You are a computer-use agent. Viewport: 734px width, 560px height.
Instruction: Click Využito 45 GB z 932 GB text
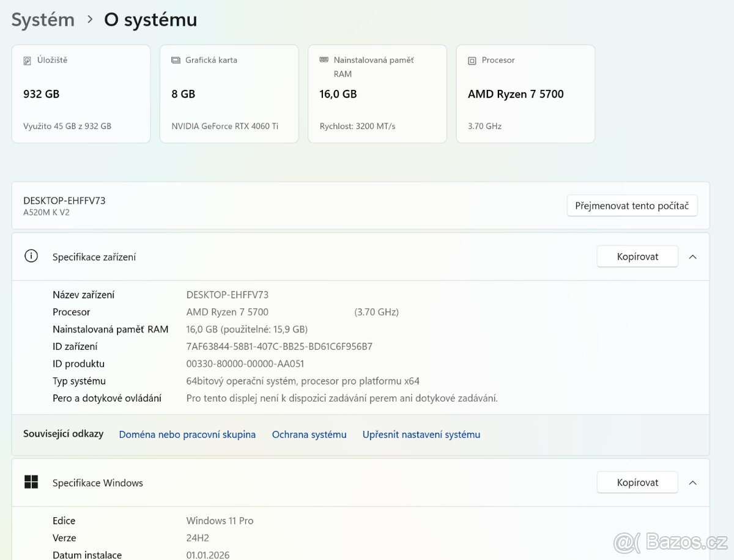point(67,126)
